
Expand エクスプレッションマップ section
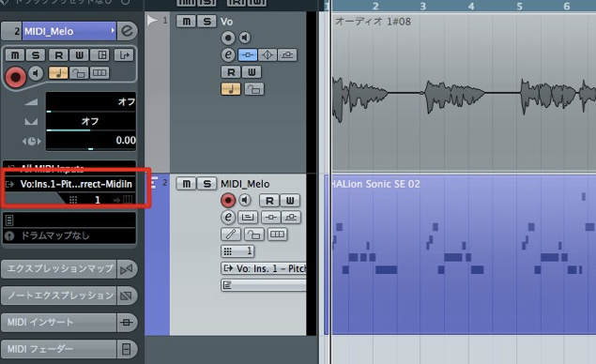pos(58,268)
